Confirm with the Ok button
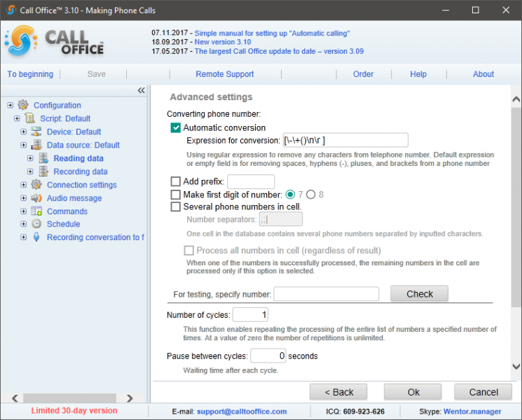This screenshot has height=420, width=522. tap(413, 392)
